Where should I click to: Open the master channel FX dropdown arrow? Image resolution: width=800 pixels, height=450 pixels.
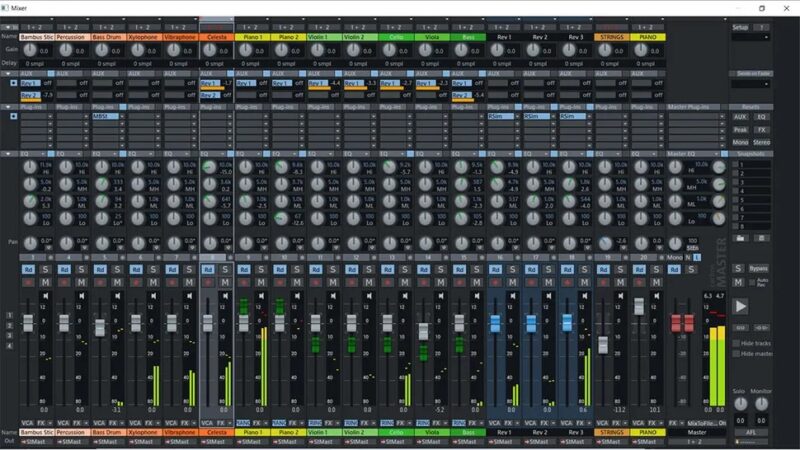pyautogui.click(x=682, y=423)
